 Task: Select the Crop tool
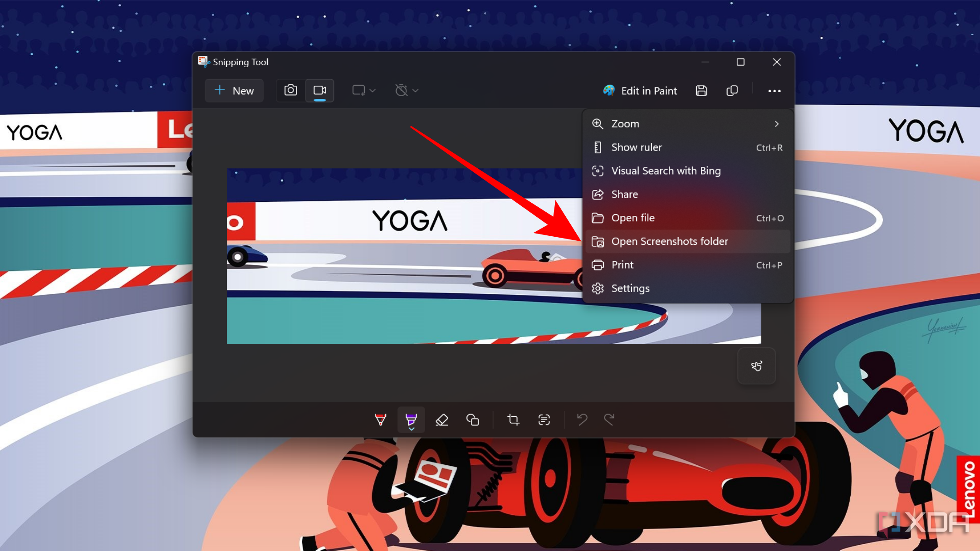[x=513, y=420]
